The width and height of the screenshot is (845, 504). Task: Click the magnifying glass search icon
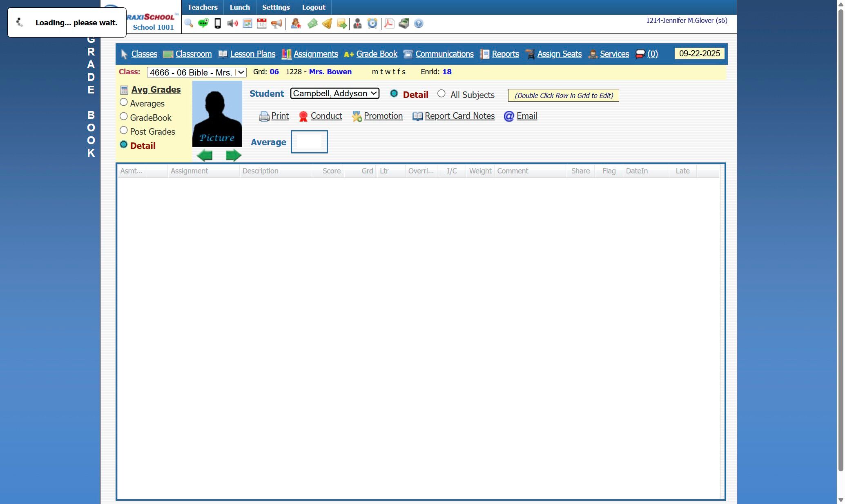pyautogui.click(x=189, y=23)
